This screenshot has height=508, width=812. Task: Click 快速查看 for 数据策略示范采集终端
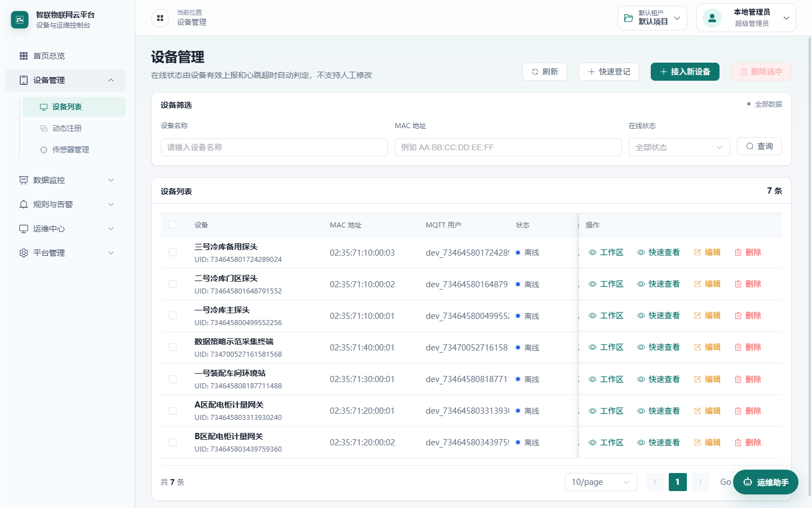(659, 347)
